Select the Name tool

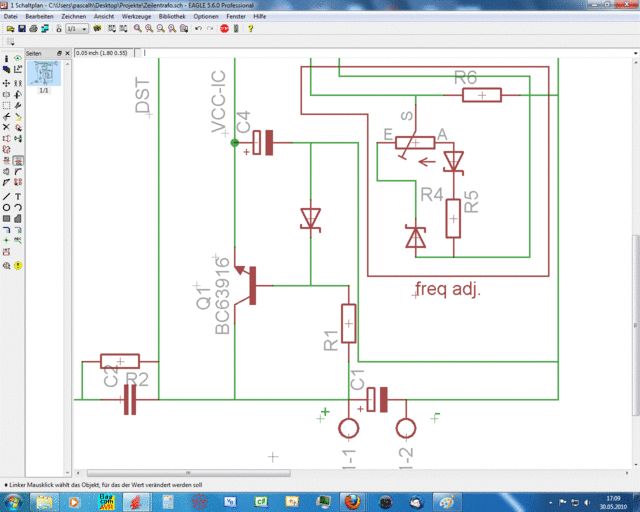pos(7,161)
